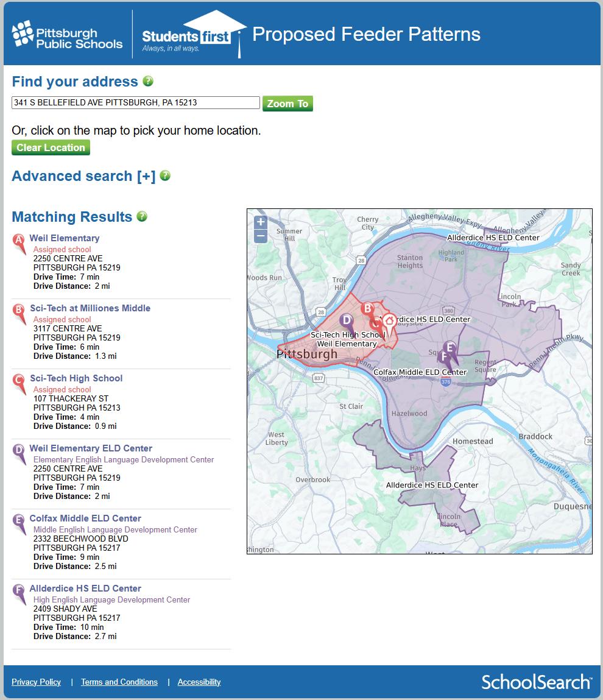Click '2409 SHADY AVE' address text

(x=65, y=609)
